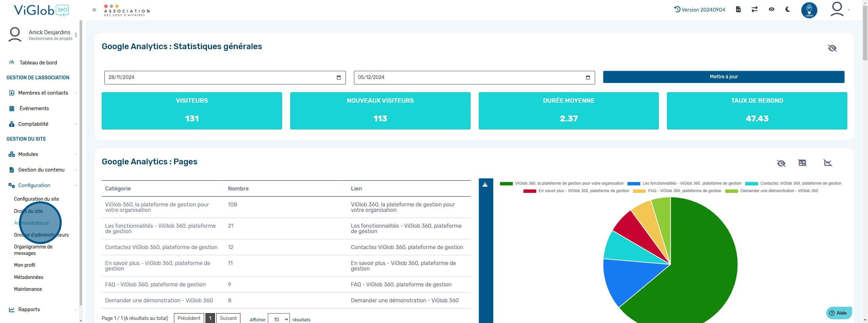Open the start date calendar picker
The height and width of the screenshot is (323, 868).
[338, 78]
